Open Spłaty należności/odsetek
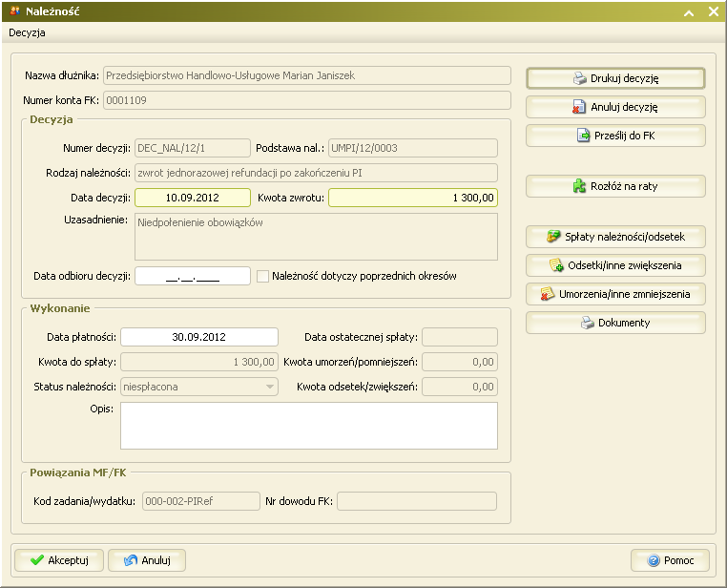 615,237
